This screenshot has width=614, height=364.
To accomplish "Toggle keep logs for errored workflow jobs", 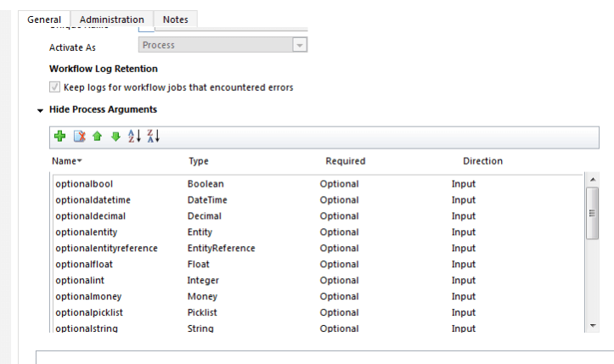I will click(54, 87).
